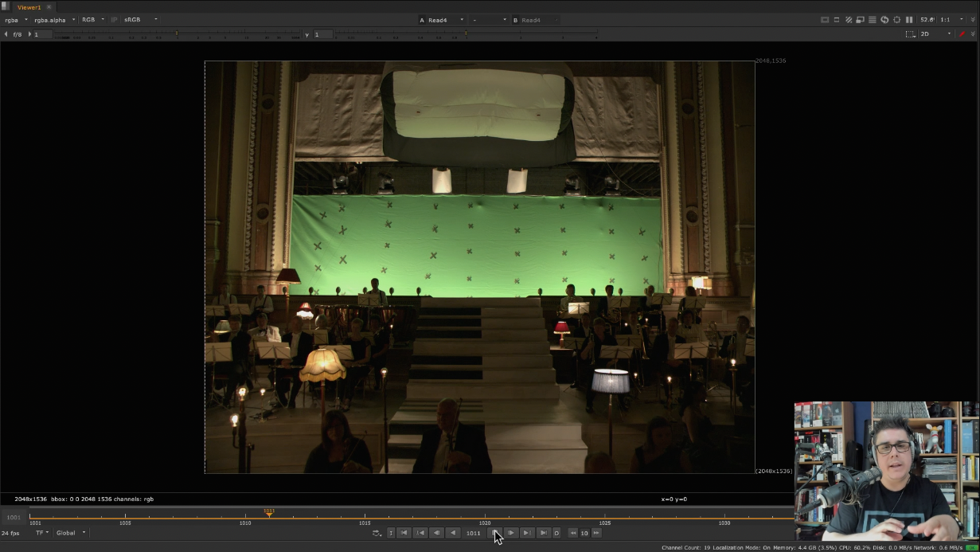Toggle the red viewer lock icon

tap(962, 34)
